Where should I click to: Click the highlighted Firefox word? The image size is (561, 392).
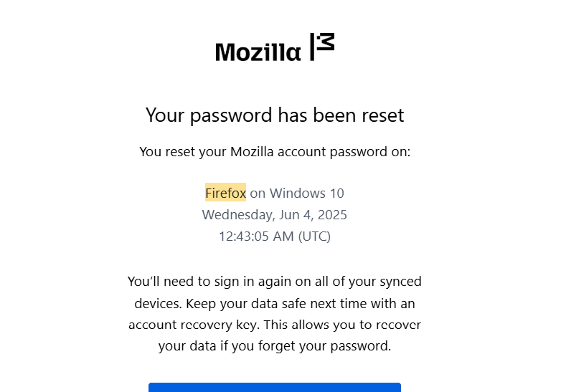coord(225,193)
